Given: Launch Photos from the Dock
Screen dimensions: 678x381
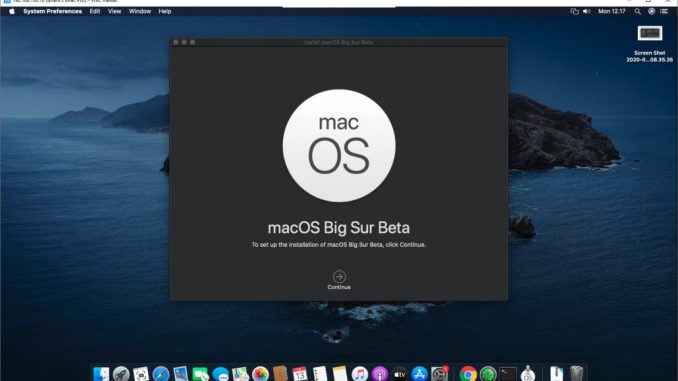Looking at the screenshot, I should pos(260,374).
